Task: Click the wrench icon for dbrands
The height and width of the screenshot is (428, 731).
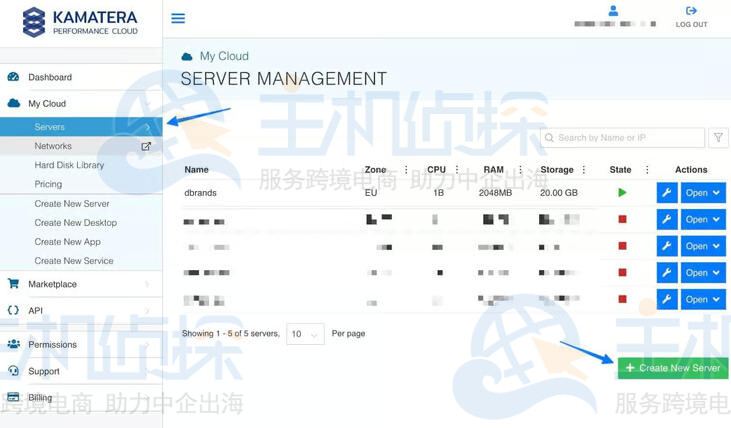Action: point(667,193)
